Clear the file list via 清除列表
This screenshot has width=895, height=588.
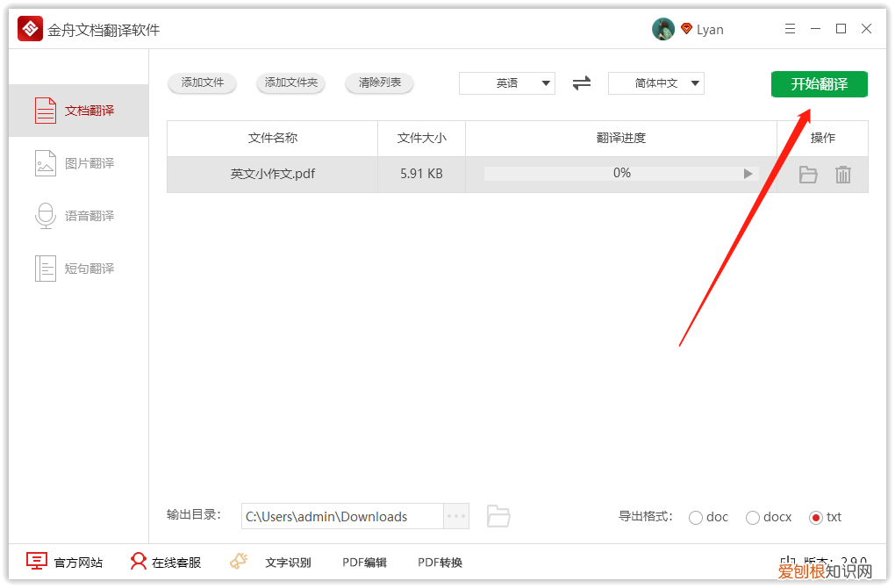[x=379, y=83]
